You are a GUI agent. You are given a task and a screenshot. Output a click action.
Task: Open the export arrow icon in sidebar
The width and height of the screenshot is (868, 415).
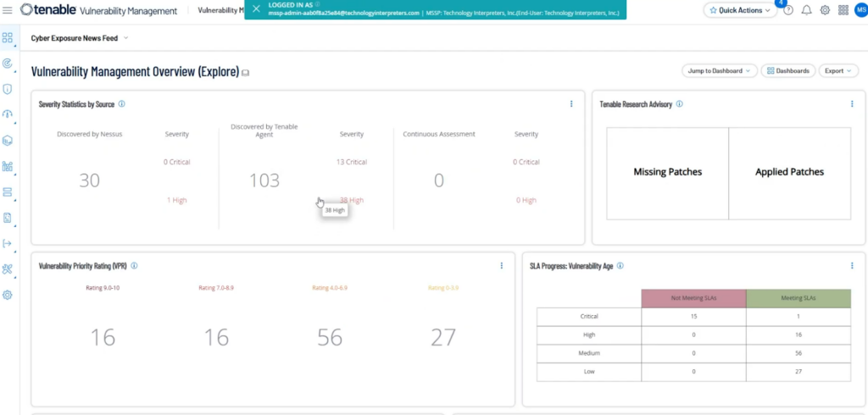click(x=7, y=243)
